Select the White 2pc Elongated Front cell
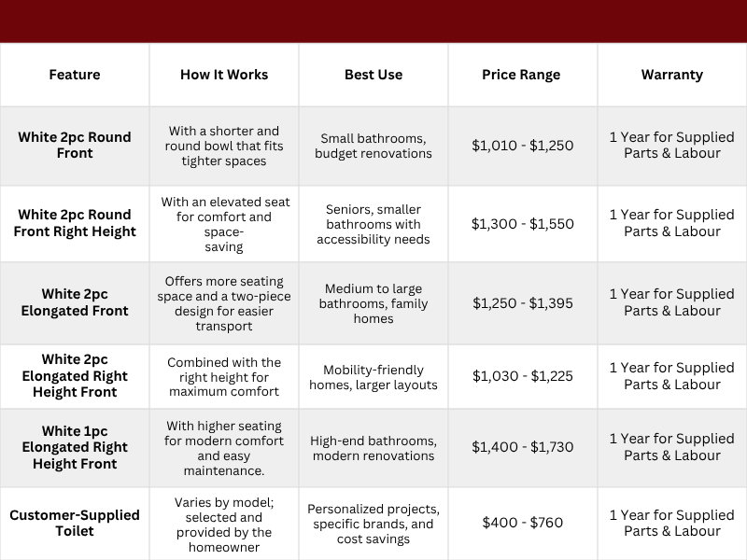The height and width of the screenshot is (560, 747). coord(75,302)
